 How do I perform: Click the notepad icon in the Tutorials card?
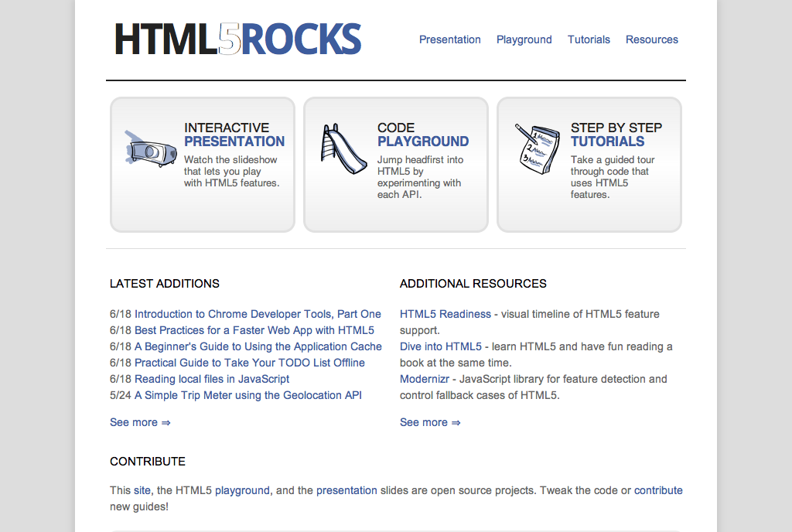coord(538,149)
